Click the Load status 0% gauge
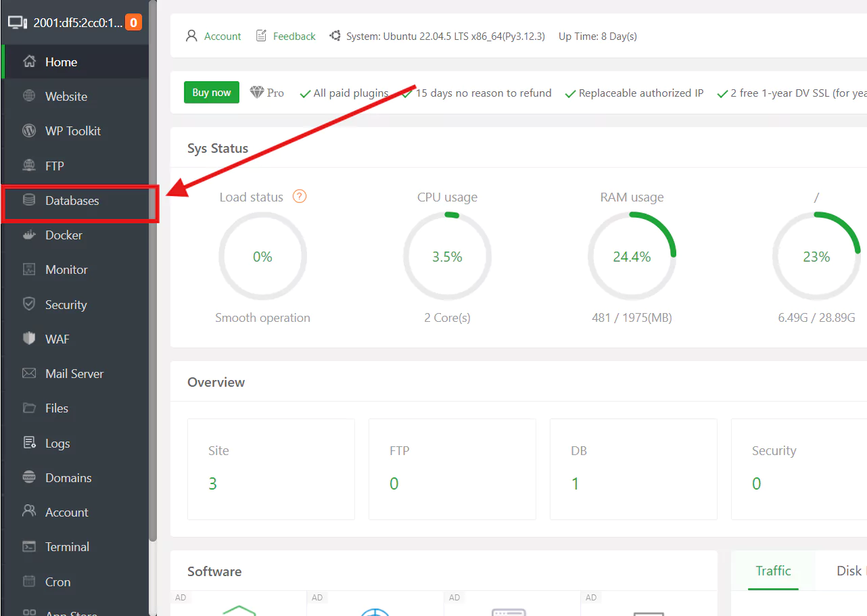The image size is (867, 616). 262,256
